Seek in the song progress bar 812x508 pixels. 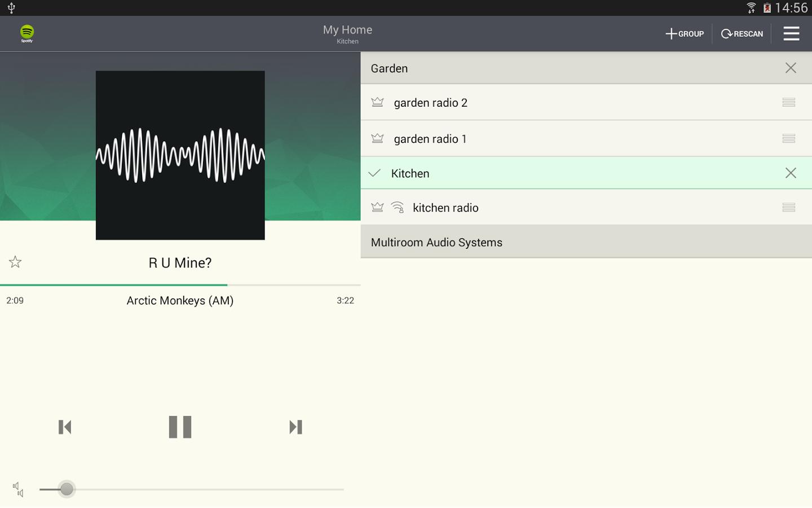click(x=180, y=285)
